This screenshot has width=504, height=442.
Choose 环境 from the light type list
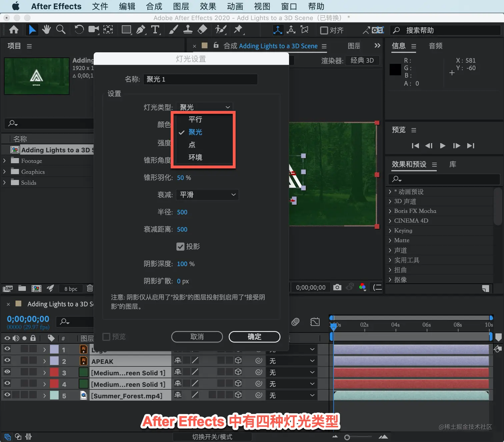pyautogui.click(x=195, y=157)
